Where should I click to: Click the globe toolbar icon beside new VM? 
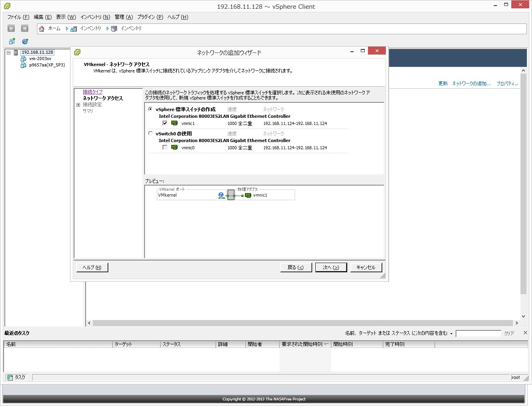pyautogui.click(x=25, y=41)
